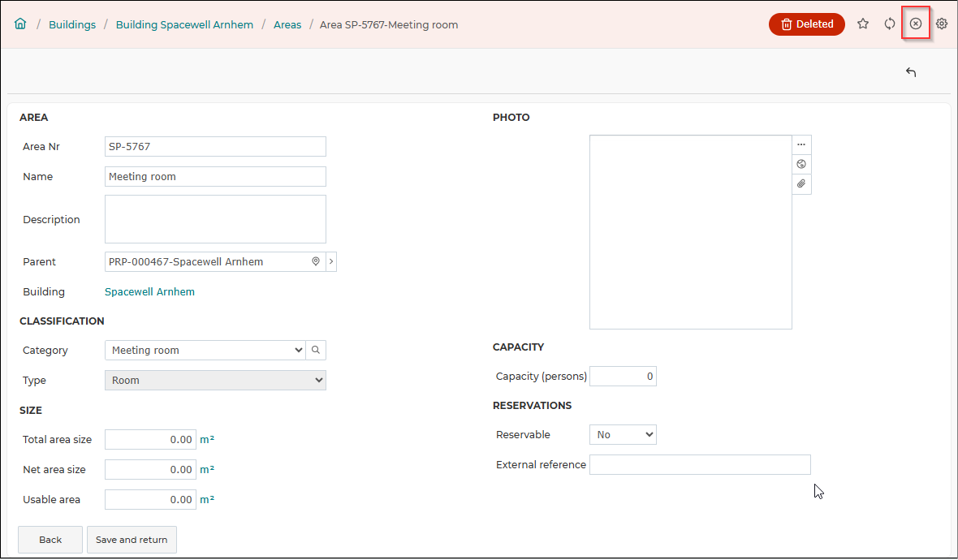Open the photo options ellipsis icon
Screen dimensions: 958x560
tap(801, 144)
